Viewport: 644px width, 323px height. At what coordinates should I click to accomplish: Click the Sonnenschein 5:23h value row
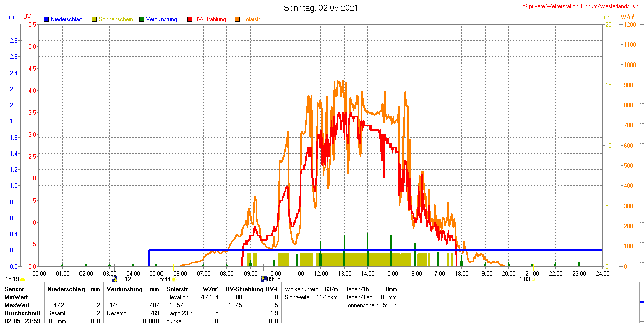coord(370,305)
